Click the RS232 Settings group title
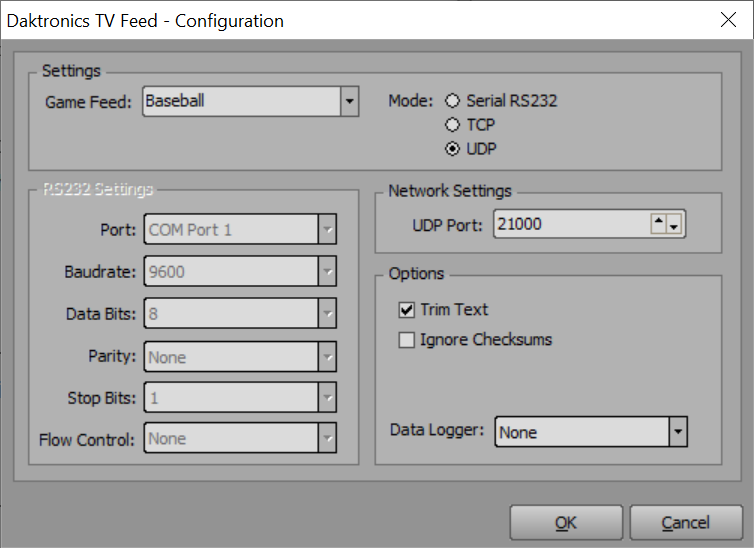The height and width of the screenshot is (548, 754). point(98,189)
